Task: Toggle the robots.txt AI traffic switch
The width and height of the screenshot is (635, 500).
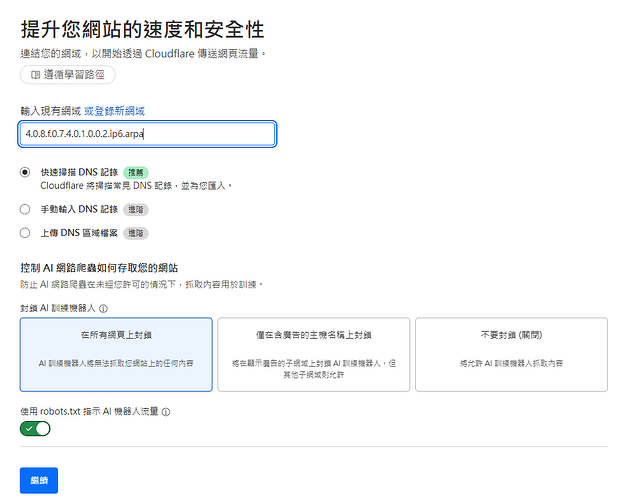Action: point(35,428)
